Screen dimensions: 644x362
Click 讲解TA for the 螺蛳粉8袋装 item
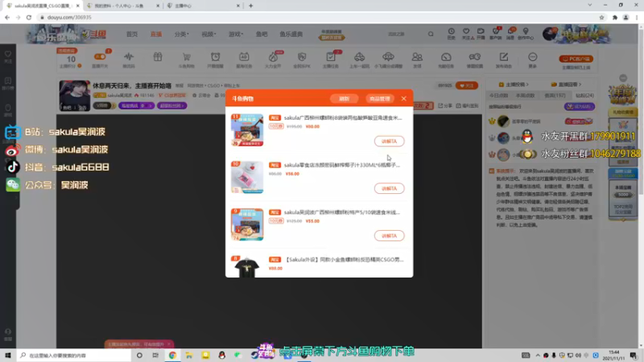click(x=389, y=142)
